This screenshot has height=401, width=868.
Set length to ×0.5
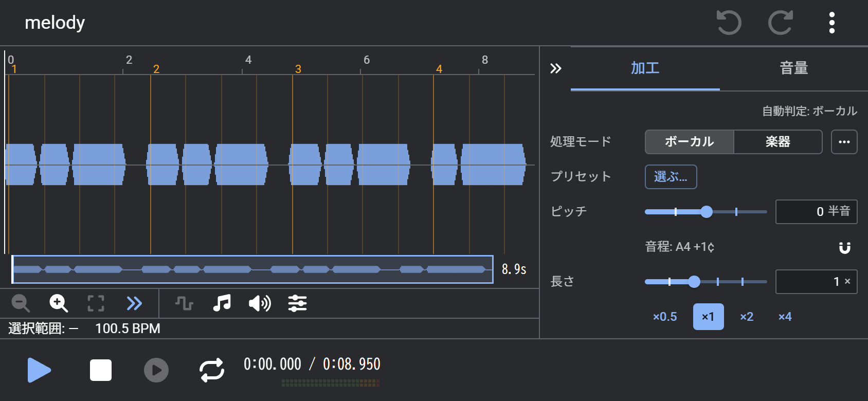[x=665, y=317]
